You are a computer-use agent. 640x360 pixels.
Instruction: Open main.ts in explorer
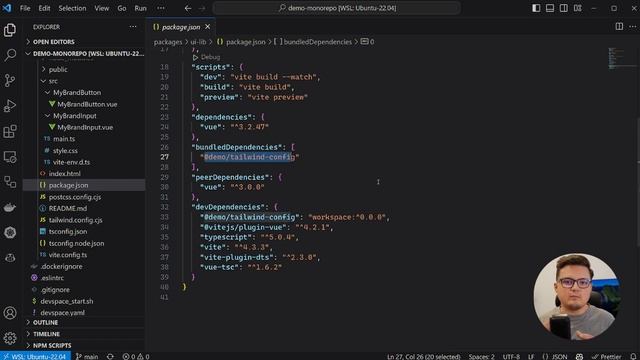coord(64,139)
